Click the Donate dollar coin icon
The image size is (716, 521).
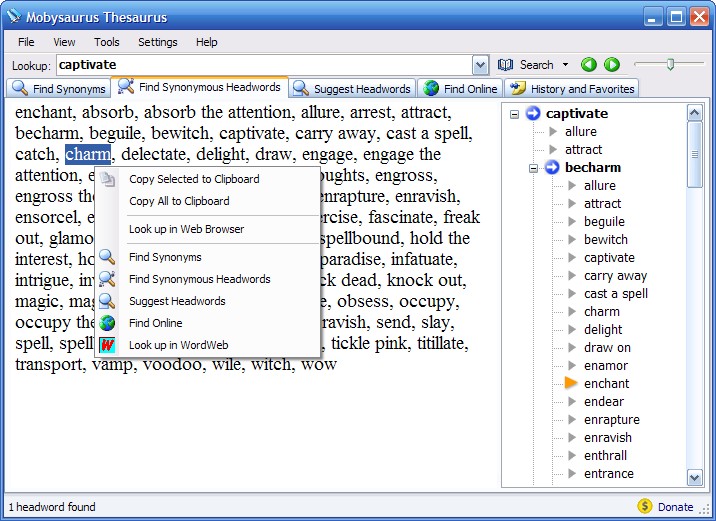(x=645, y=506)
